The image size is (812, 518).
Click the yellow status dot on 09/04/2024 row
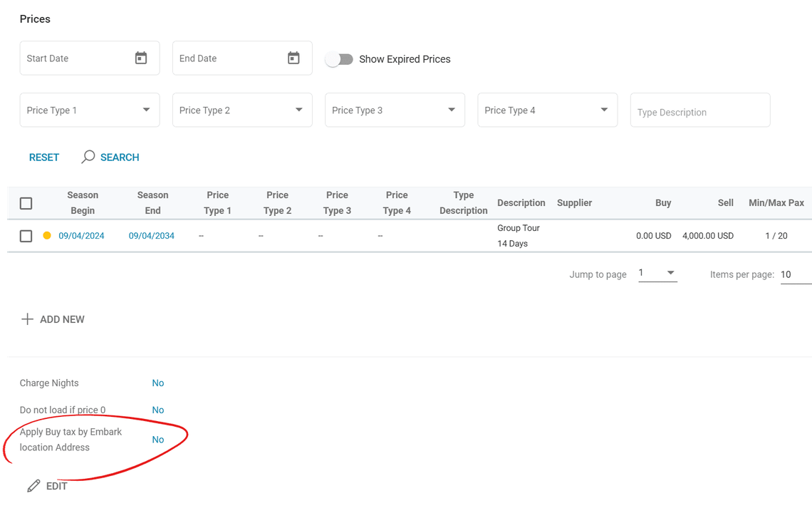click(47, 236)
